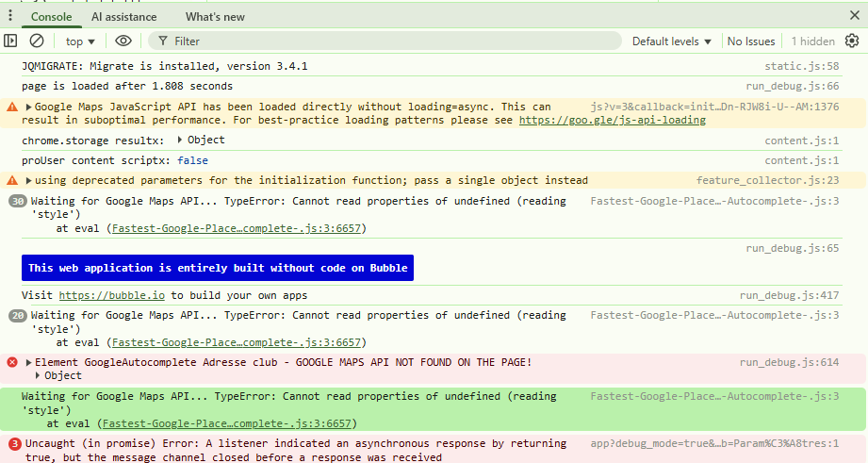Viewport: 868px width, 463px height.
Task: Close the DevTools drawer with X
Action: 854,16
